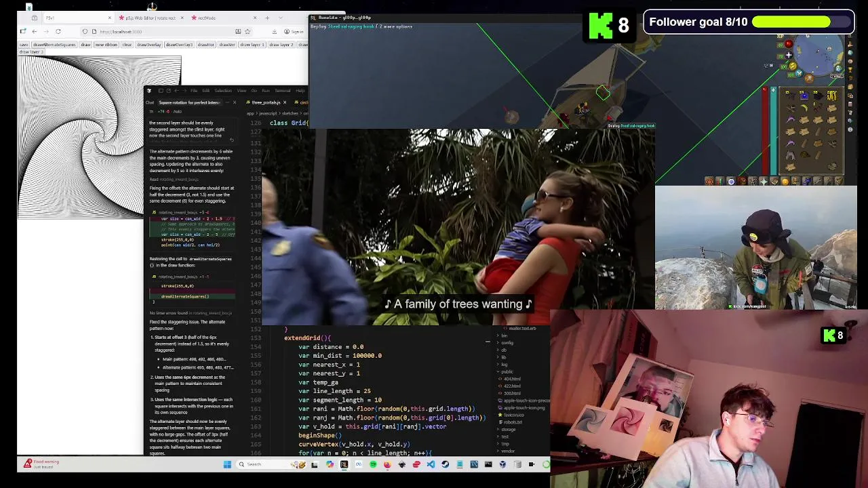Open Spotify from the taskbar
The image size is (868, 488).
(x=374, y=464)
